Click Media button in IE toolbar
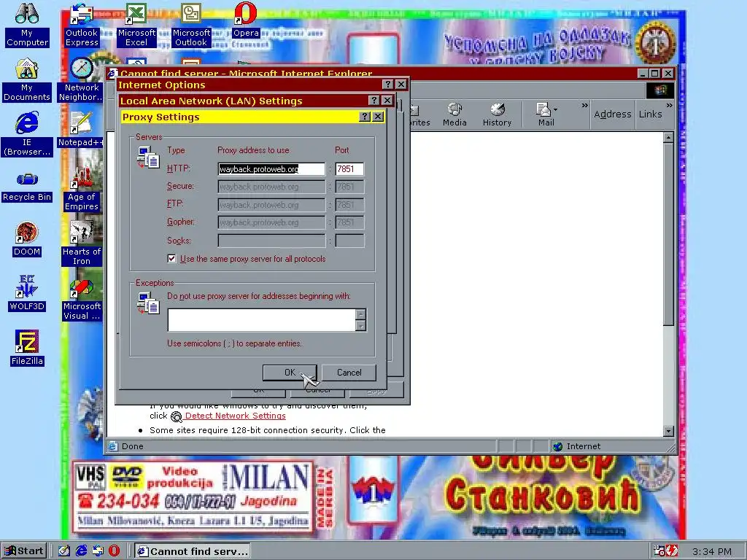Screen dimensions: 747x560 tap(454, 114)
